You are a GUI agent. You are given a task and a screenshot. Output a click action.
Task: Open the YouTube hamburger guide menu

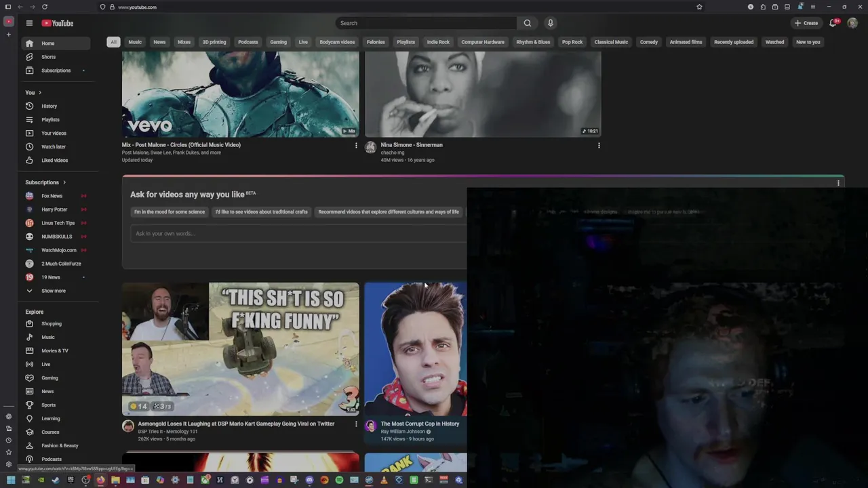(x=29, y=23)
